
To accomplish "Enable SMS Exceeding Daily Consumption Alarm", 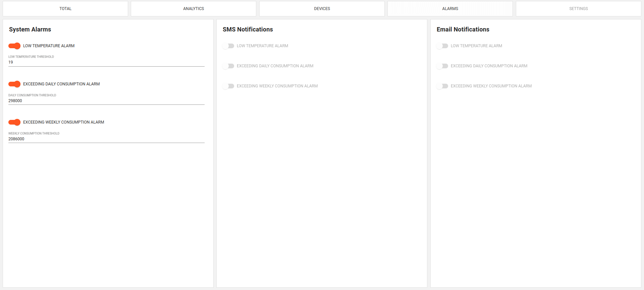I will point(228,66).
